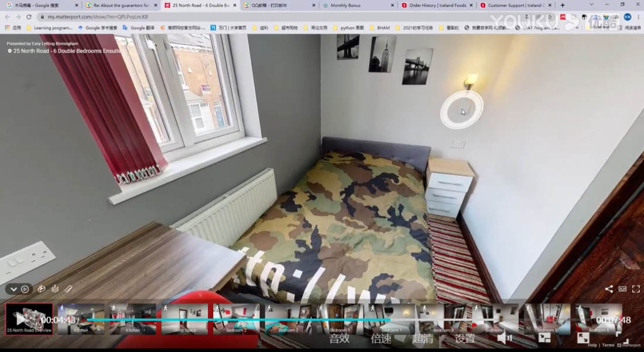Expand the video player to fullscreen

point(583,337)
